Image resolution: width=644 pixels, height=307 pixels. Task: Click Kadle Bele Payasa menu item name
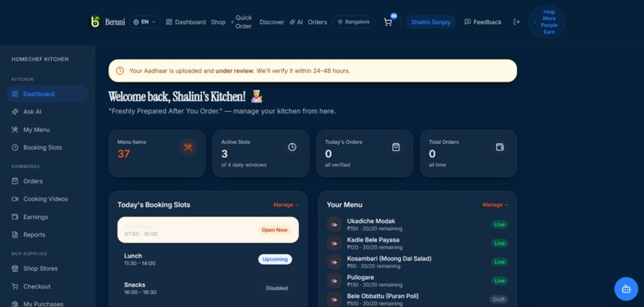373,240
